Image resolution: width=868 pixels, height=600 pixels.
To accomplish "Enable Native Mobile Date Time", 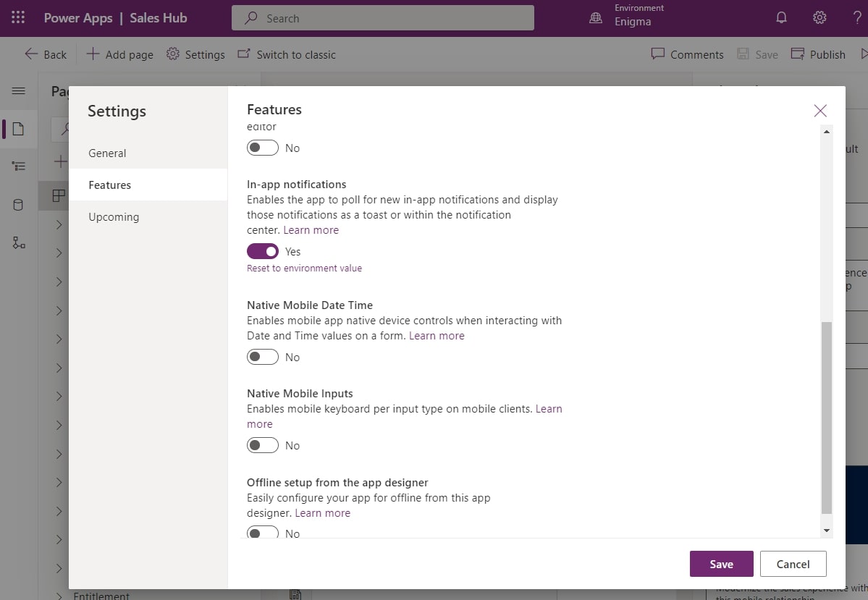I will click(262, 356).
